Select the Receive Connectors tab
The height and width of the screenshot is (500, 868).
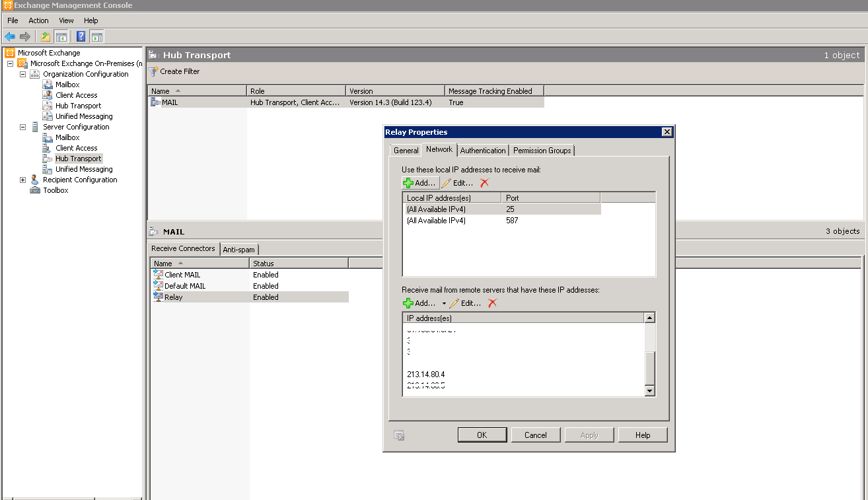pos(183,248)
